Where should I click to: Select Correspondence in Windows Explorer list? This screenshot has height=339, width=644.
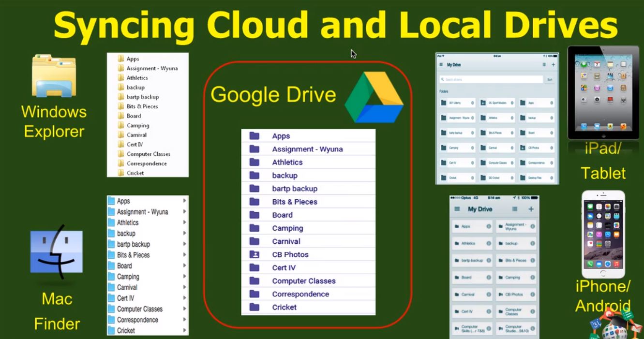[x=148, y=163]
